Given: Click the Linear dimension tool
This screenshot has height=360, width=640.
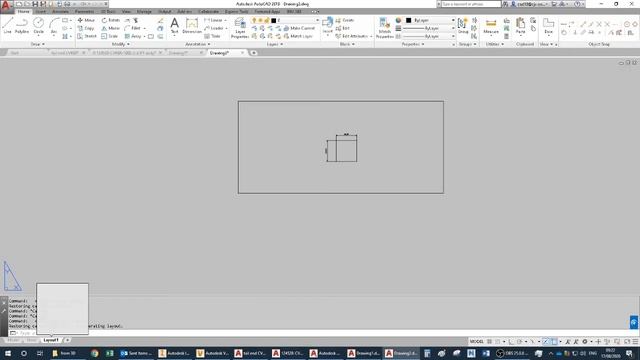Looking at the screenshot, I should coord(215,20).
